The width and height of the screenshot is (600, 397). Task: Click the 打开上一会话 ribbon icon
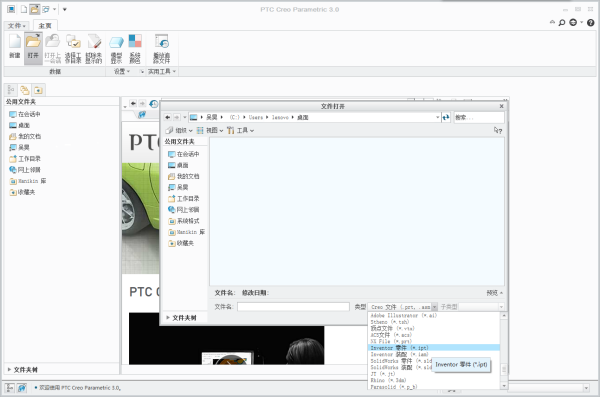point(52,48)
